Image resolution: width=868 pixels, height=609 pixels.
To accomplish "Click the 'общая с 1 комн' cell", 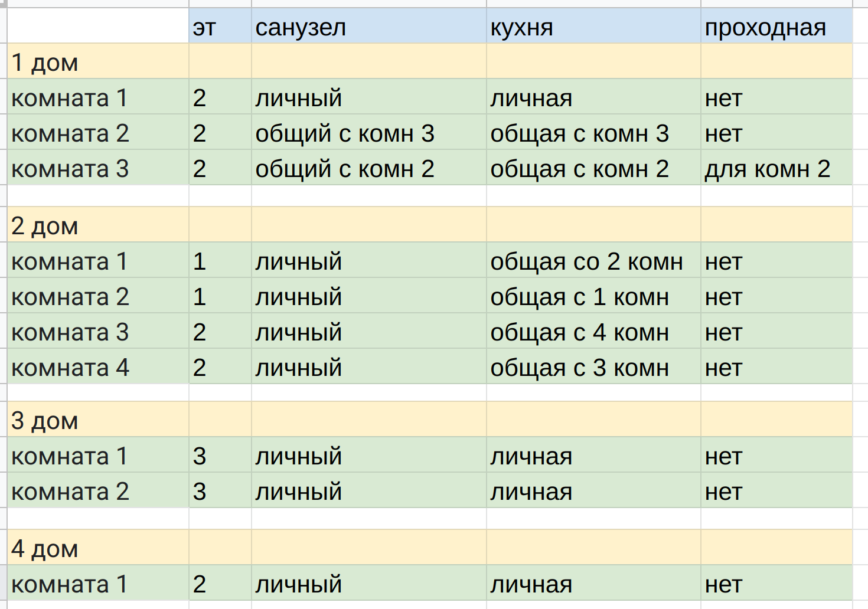I will [x=593, y=296].
